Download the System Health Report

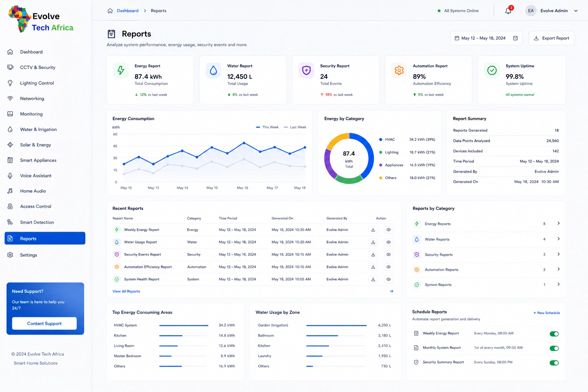pos(373,279)
